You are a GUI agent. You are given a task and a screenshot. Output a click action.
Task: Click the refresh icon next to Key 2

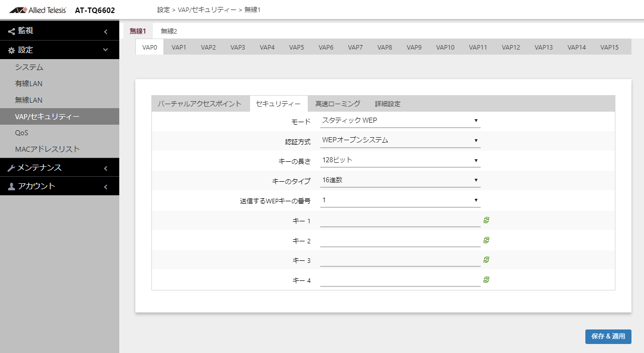tap(486, 240)
